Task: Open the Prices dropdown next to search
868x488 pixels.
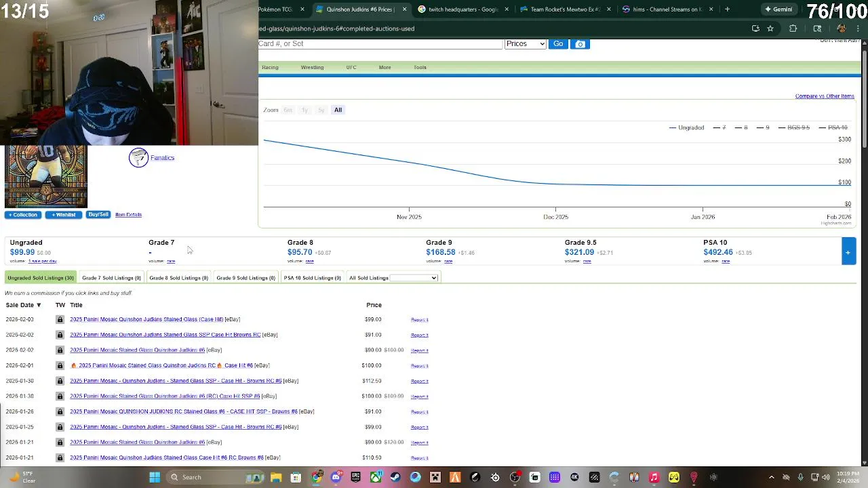Action: click(x=526, y=44)
